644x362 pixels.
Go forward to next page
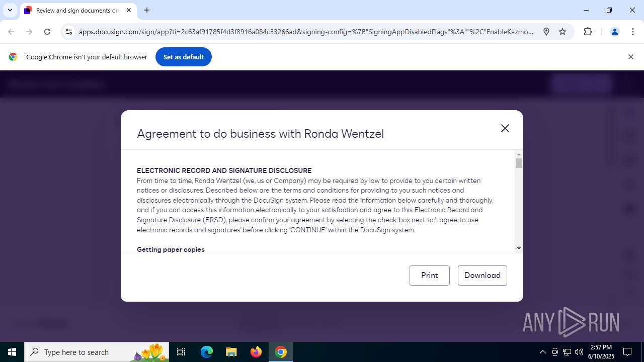[29, 32]
